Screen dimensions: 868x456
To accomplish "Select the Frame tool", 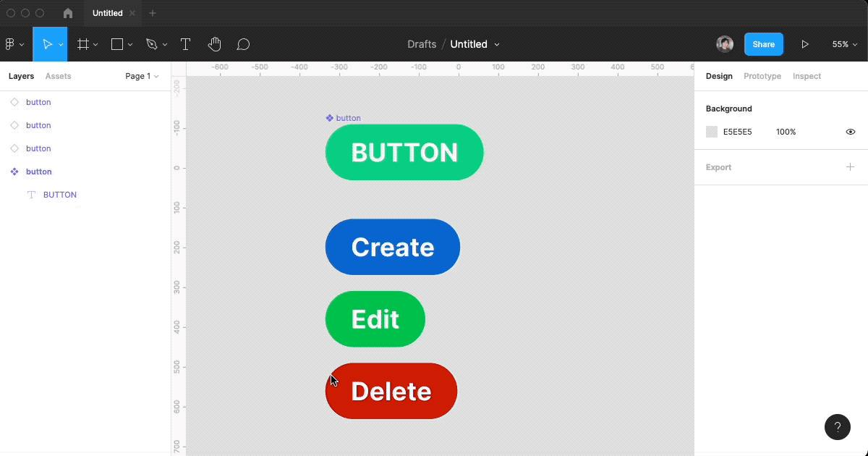I will pyautogui.click(x=83, y=43).
